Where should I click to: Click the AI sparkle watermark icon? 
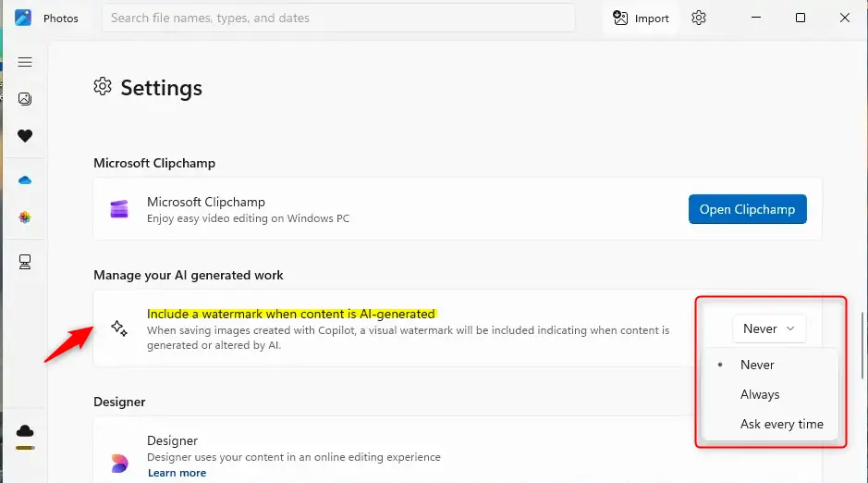[119, 328]
